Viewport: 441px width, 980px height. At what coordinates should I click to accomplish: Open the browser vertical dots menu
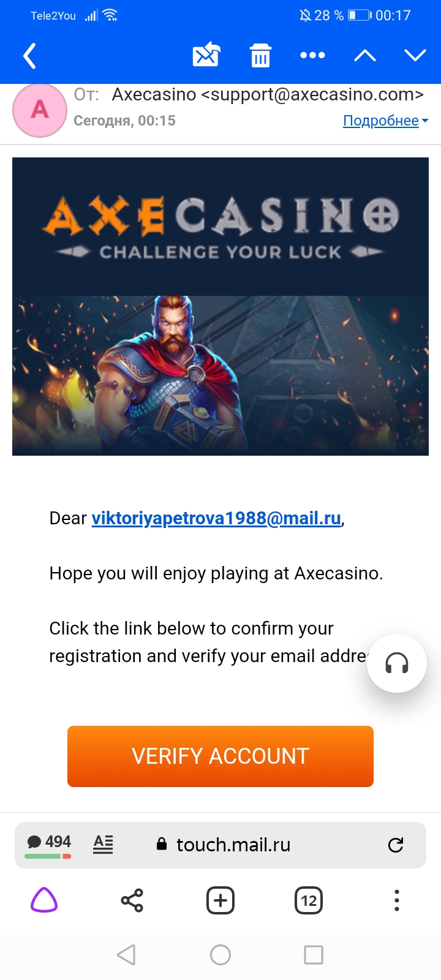pos(397,900)
